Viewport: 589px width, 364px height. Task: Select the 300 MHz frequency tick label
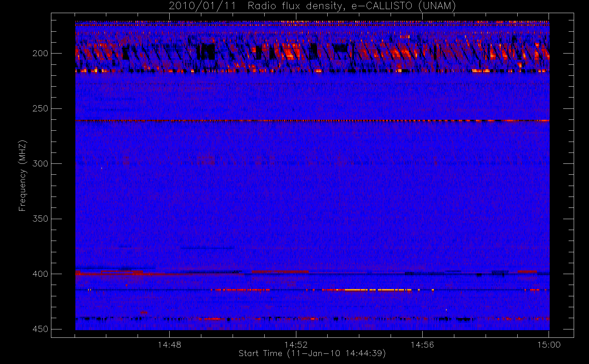pyautogui.click(x=40, y=163)
